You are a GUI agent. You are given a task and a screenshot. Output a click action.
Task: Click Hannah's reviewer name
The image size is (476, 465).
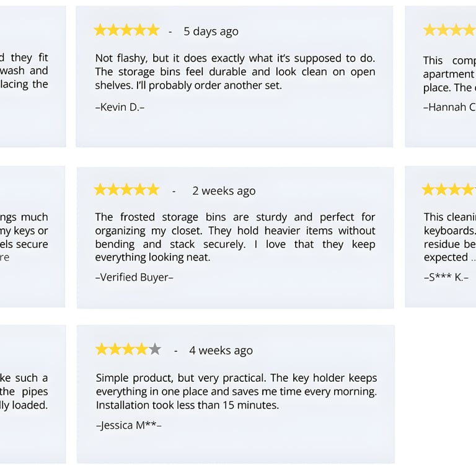[449, 107]
